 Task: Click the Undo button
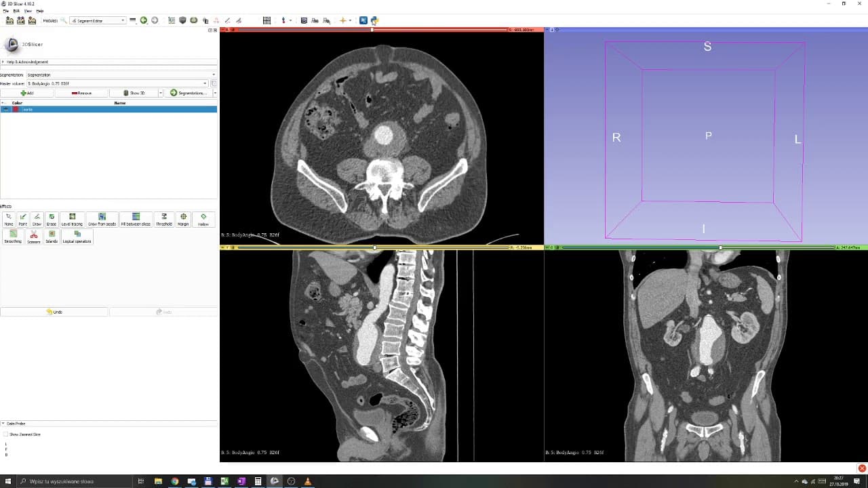click(54, 312)
